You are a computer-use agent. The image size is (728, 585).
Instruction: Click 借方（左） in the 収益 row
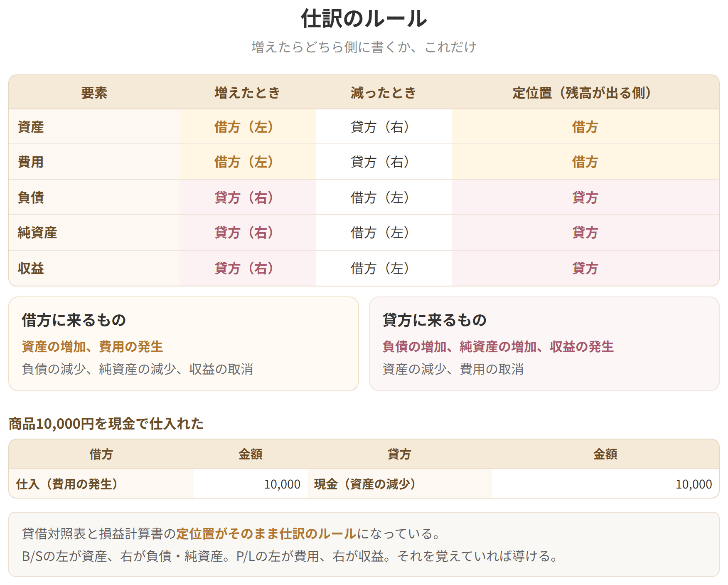click(384, 268)
